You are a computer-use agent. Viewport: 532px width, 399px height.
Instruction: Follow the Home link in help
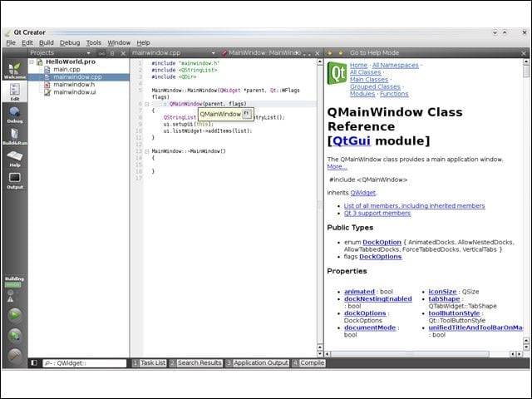358,65
